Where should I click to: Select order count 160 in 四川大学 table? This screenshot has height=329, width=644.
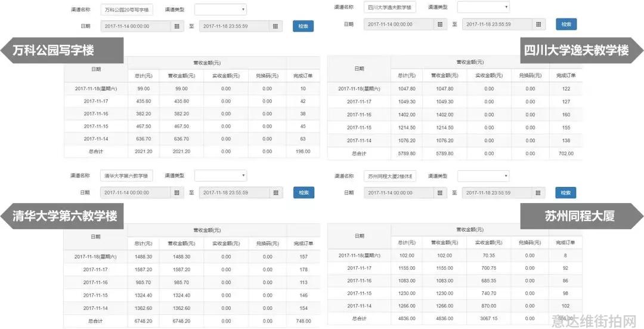tap(566, 115)
